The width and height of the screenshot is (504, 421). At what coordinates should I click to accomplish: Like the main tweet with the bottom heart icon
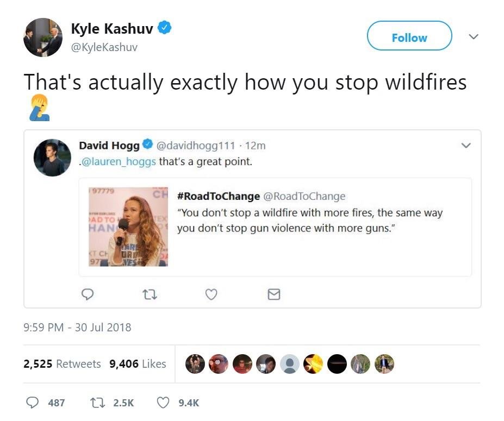click(163, 403)
